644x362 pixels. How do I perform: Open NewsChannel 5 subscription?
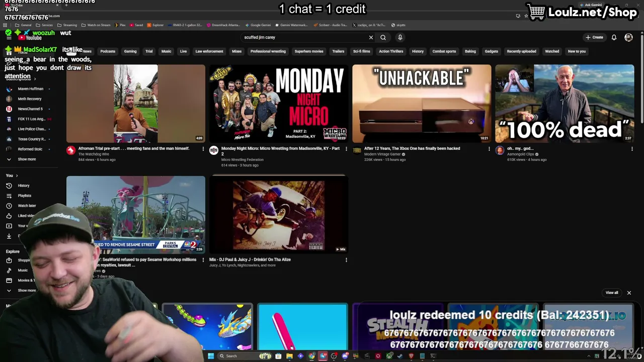coord(30,109)
